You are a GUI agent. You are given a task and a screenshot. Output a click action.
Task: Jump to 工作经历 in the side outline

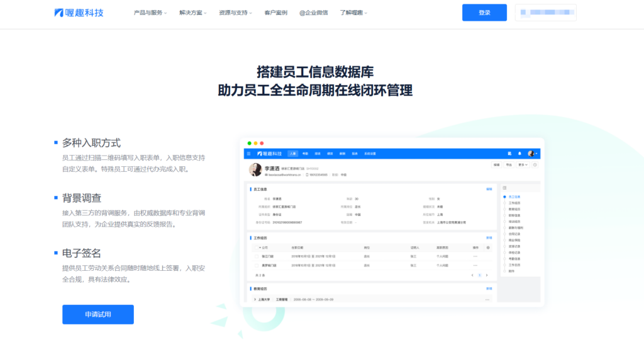tap(514, 203)
